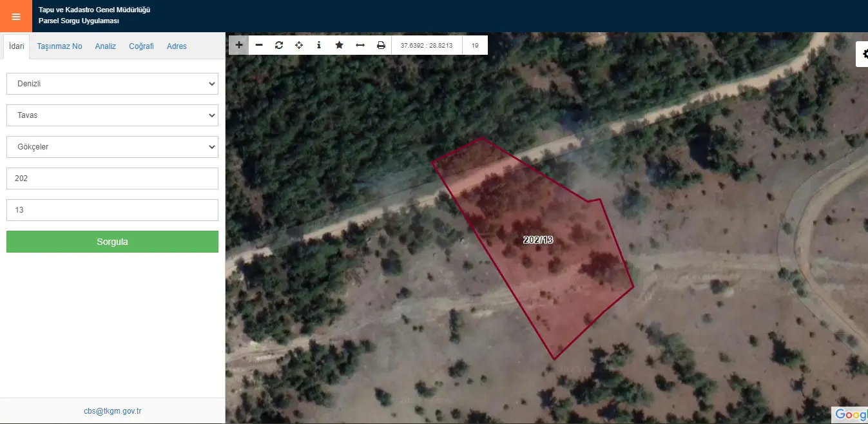Select the crosshair pan tool
Screen dimensions: 868x424
tap(299, 45)
